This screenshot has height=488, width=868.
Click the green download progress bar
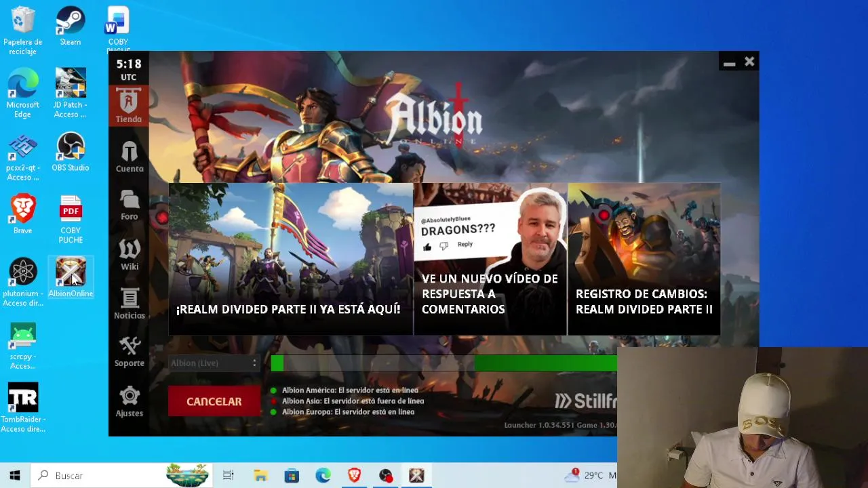click(443, 363)
